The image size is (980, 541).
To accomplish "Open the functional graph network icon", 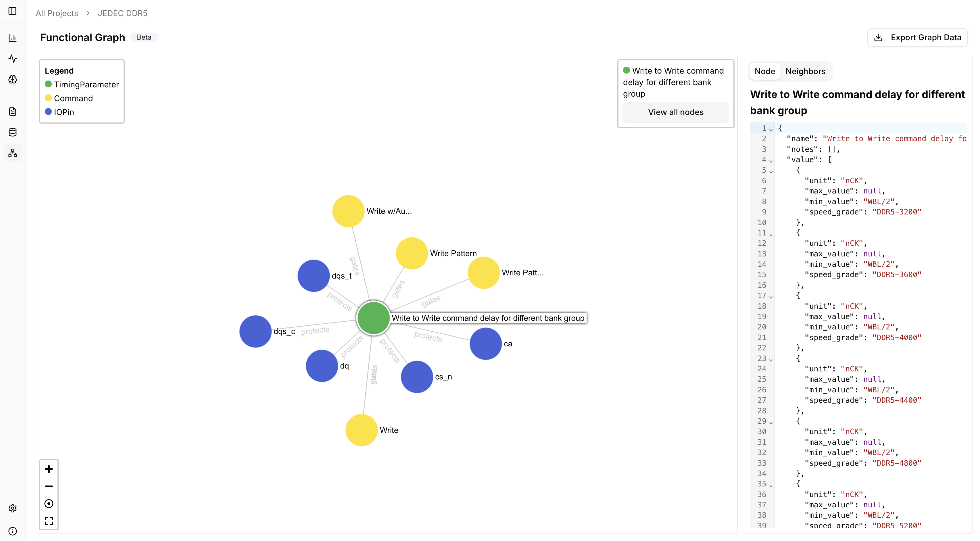I will point(13,153).
